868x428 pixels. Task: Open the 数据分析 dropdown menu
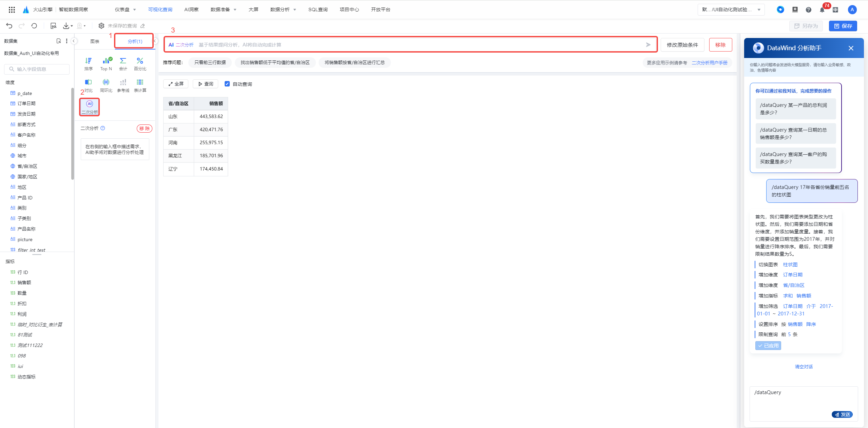tap(283, 9)
